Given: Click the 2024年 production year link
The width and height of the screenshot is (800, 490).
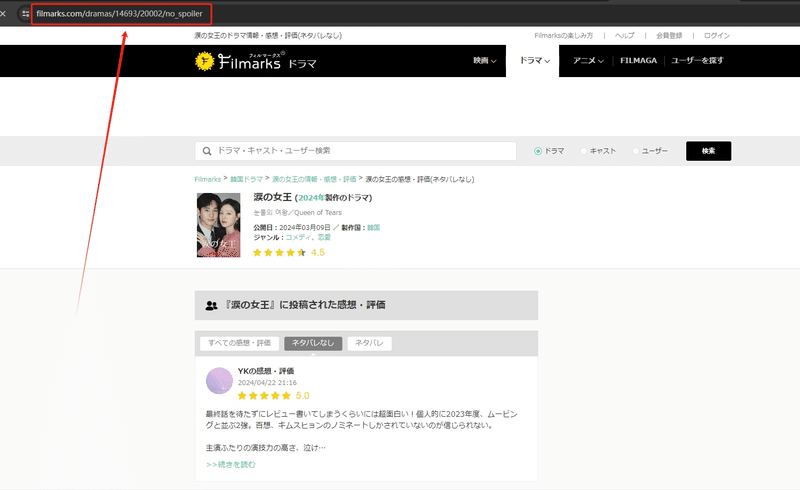Looking at the screenshot, I should pyautogui.click(x=311, y=198).
